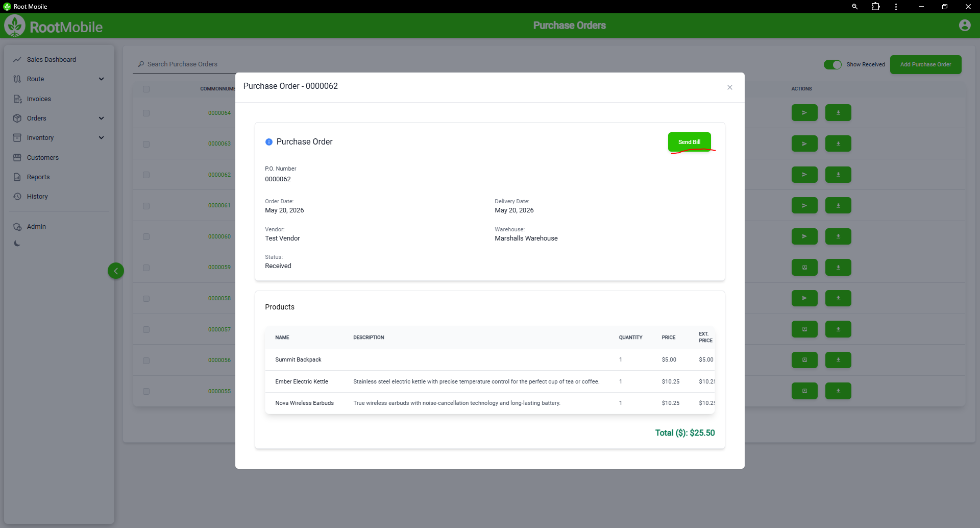The image size is (980, 528).
Task: Click the send arrow action for order 0000062
Action: 804,175
